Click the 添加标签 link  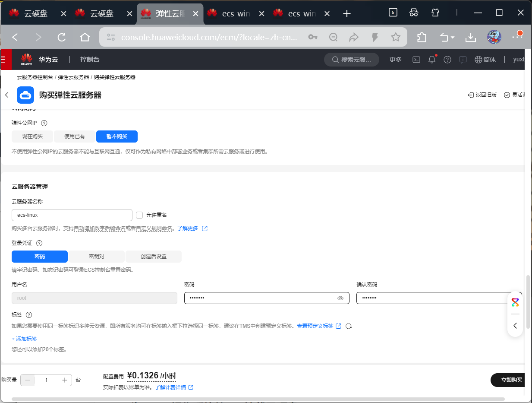coord(24,339)
